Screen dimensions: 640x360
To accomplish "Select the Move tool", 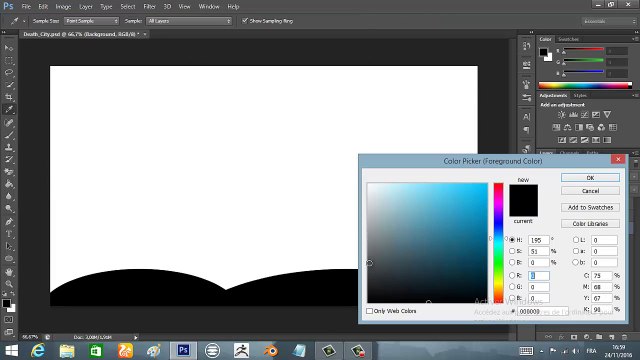I will (x=9, y=48).
